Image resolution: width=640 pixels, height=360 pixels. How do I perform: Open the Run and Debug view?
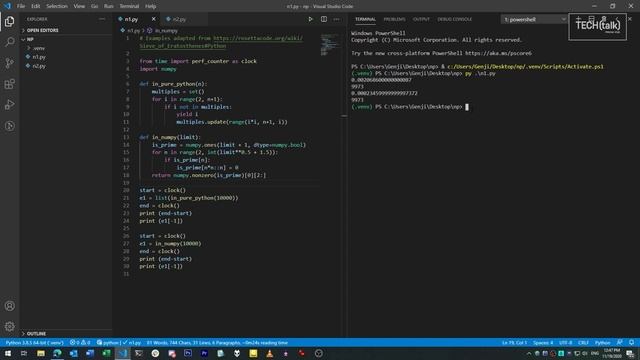coord(9,105)
